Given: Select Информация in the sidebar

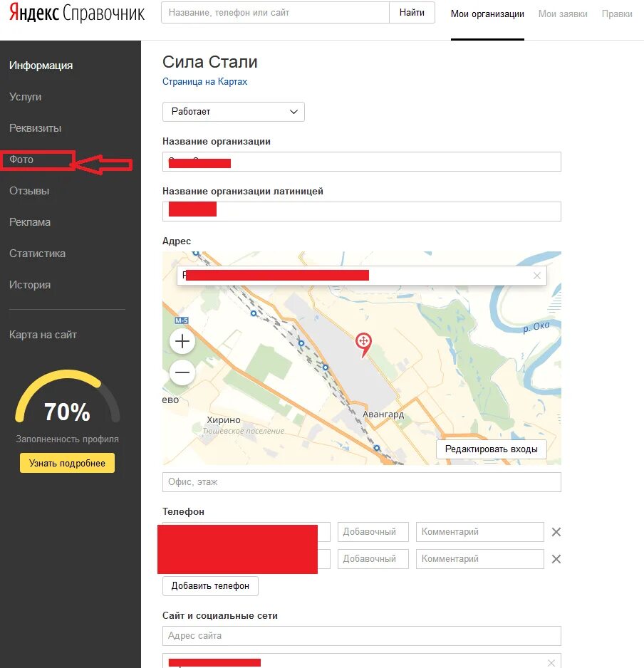Looking at the screenshot, I should tap(41, 66).
